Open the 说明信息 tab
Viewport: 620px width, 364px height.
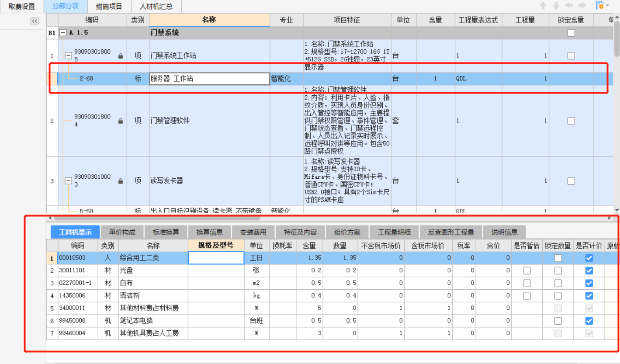[x=504, y=232]
